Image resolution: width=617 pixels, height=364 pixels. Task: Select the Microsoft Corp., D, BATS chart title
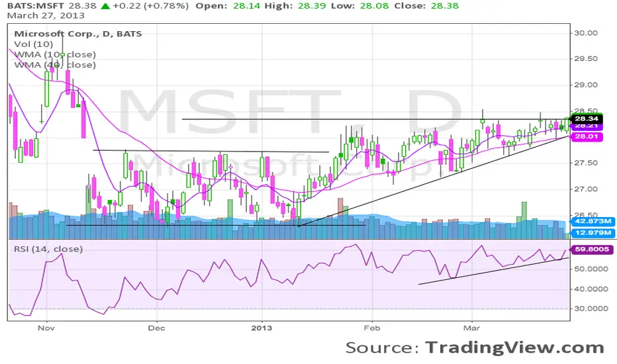[x=78, y=34]
